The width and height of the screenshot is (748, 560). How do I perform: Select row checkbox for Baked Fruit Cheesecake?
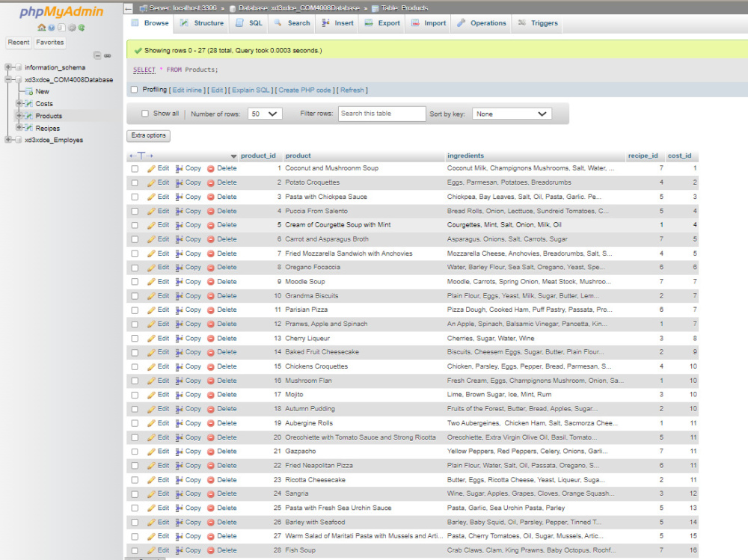click(135, 352)
